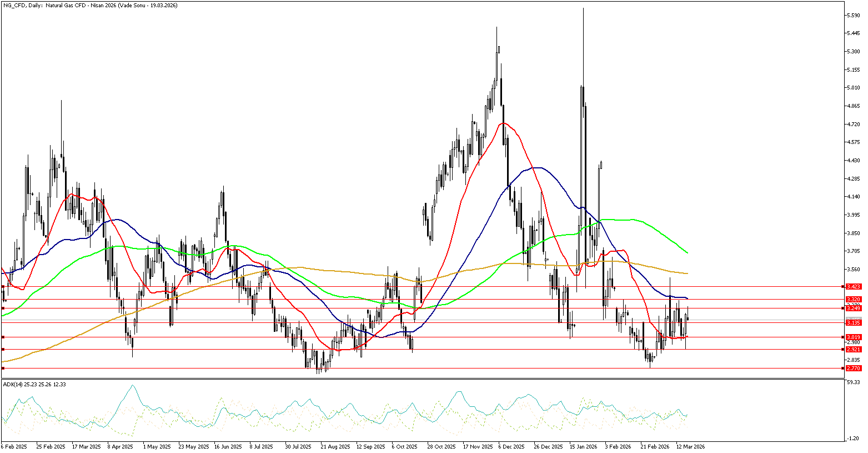Select the red 3.135 price level label
This screenshot has width=868, height=453.
click(854, 322)
